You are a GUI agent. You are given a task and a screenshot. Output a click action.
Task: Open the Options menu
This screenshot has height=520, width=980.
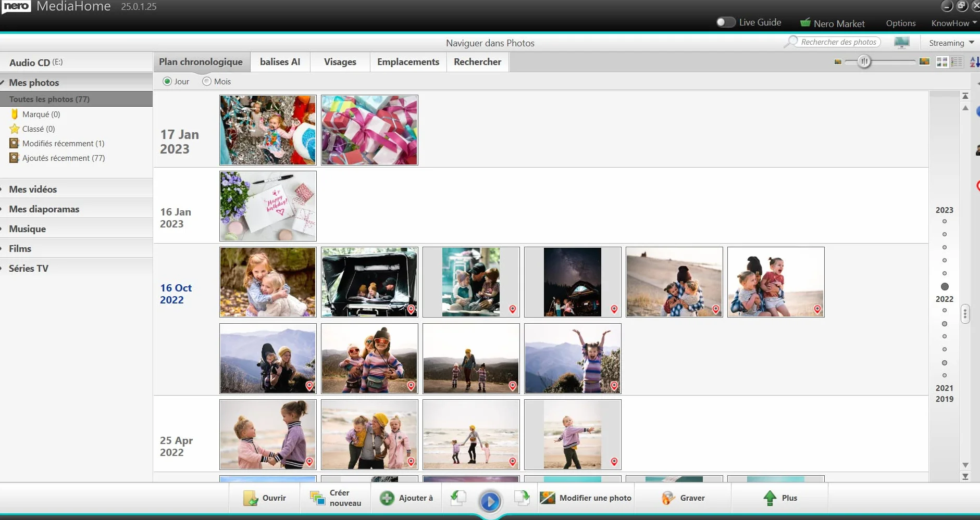pos(900,23)
